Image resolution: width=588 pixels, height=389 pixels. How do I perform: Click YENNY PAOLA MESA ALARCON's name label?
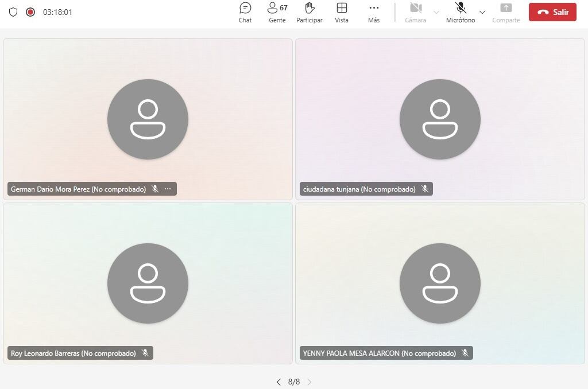(x=379, y=353)
